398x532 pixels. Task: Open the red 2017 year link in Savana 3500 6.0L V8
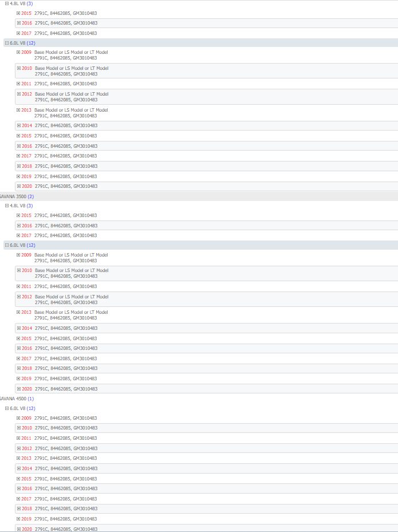(x=26, y=358)
